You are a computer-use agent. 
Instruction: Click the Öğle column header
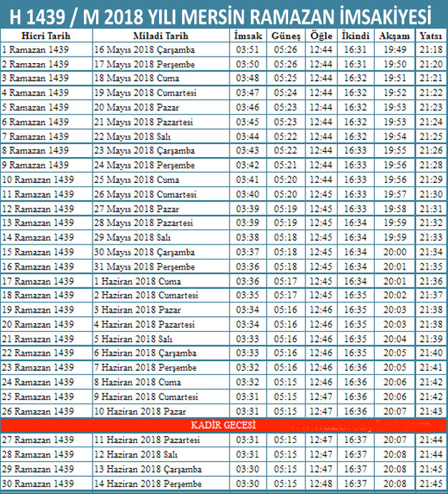pos(321,36)
